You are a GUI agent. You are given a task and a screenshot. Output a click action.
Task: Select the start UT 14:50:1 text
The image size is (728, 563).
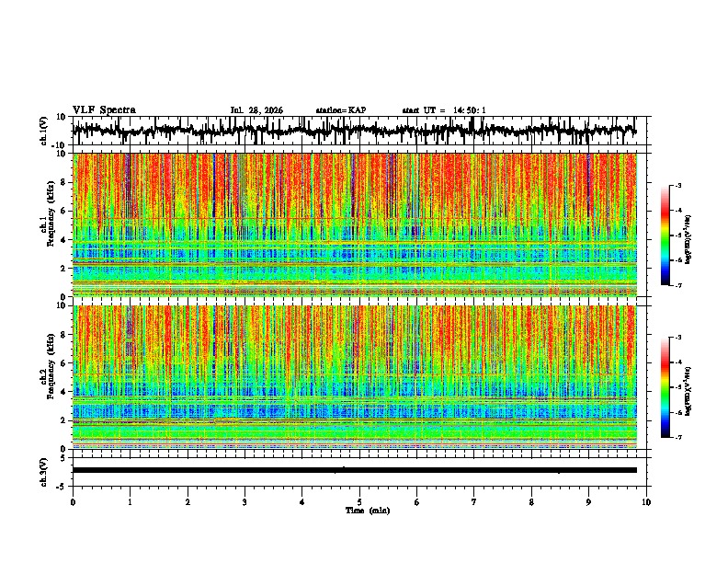444,110
